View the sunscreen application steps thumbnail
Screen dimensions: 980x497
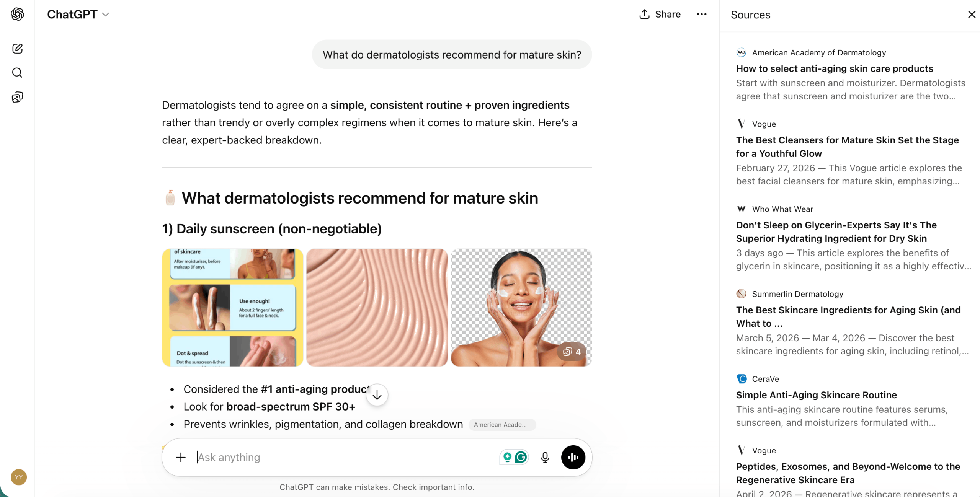(232, 308)
